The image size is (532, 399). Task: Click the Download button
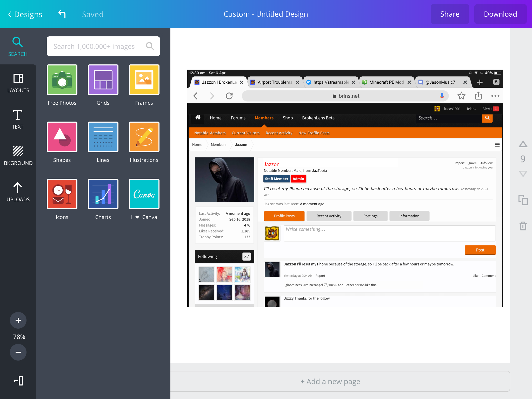click(x=500, y=14)
